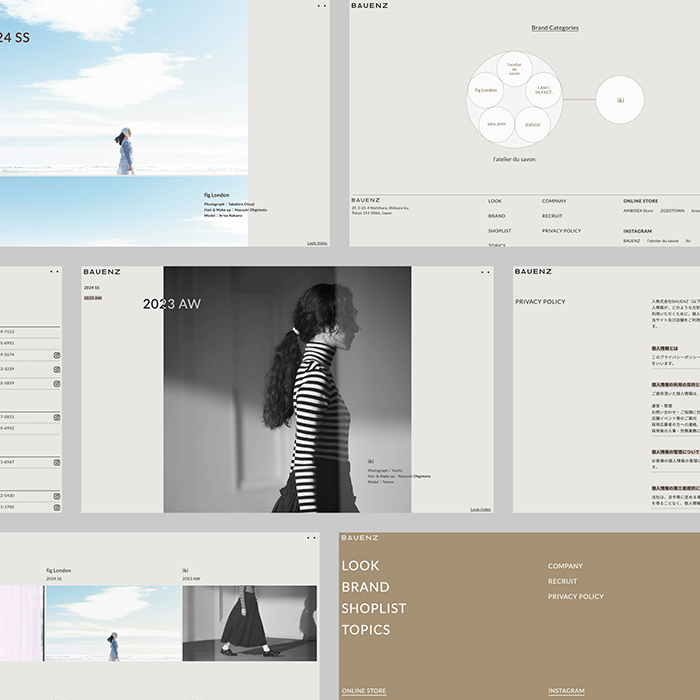Open the two-dot menu on the look index page
Viewport: 700px width, 700px height.
pyautogui.click(x=311, y=538)
